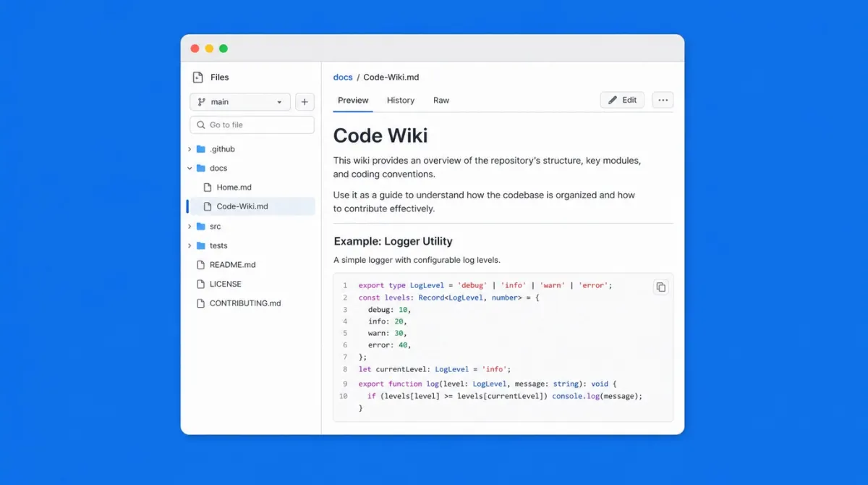Screen dimensions: 868x485
Task: Switch to the History tab
Action: pyautogui.click(x=401, y=101)
